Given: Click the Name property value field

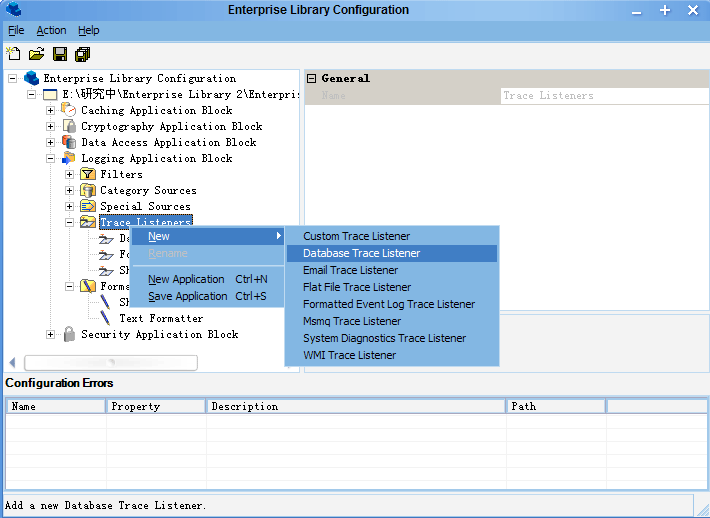Looking at the screenshot, I should click(x=604, y=96).
